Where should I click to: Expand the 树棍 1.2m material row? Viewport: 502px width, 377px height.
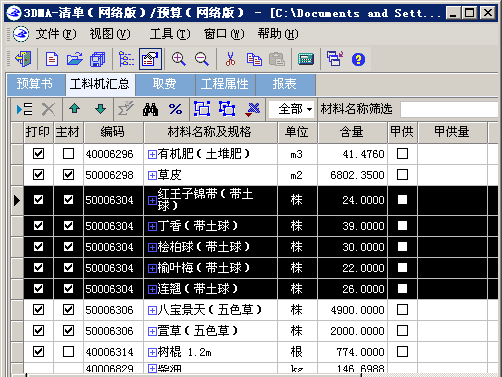pyautogui.click(x=152, y=352)
